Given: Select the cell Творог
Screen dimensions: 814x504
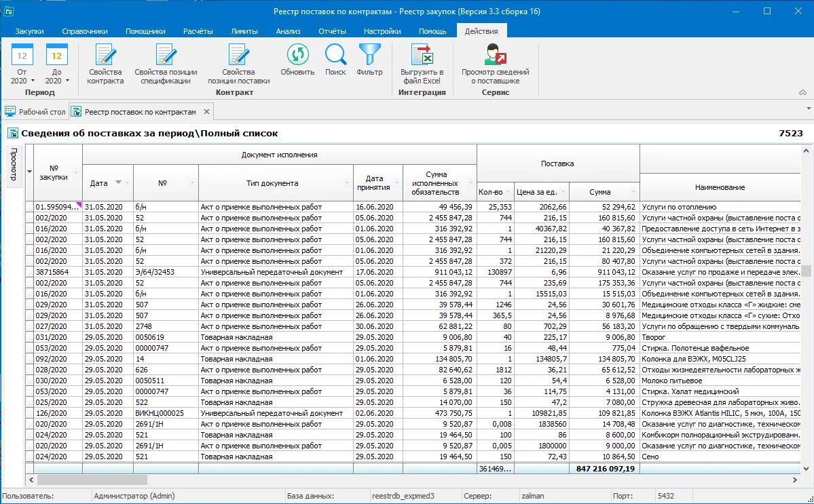Looking at the screenshot, I should [x=720, y=337].
